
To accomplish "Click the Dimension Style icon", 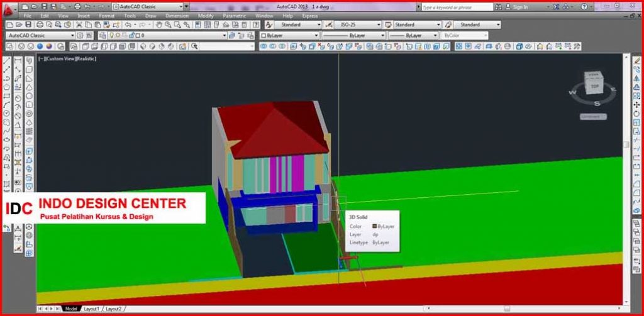I will pos(328,25).
